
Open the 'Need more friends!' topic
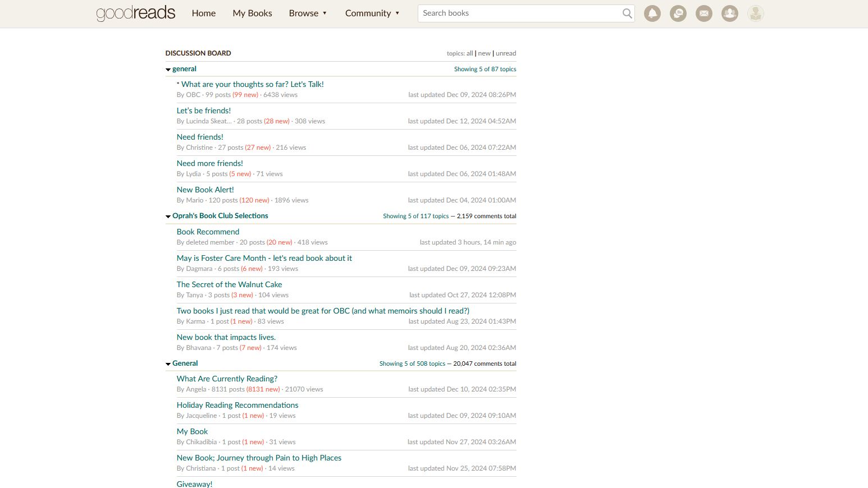click(x=210, y=163)
